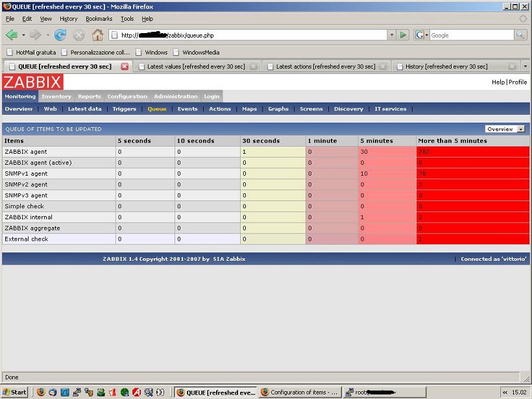Image resolution: width=532 pixels, height=399 pixels.
Task: Click the blue chart quick launch icon
Action: [64, 393]
